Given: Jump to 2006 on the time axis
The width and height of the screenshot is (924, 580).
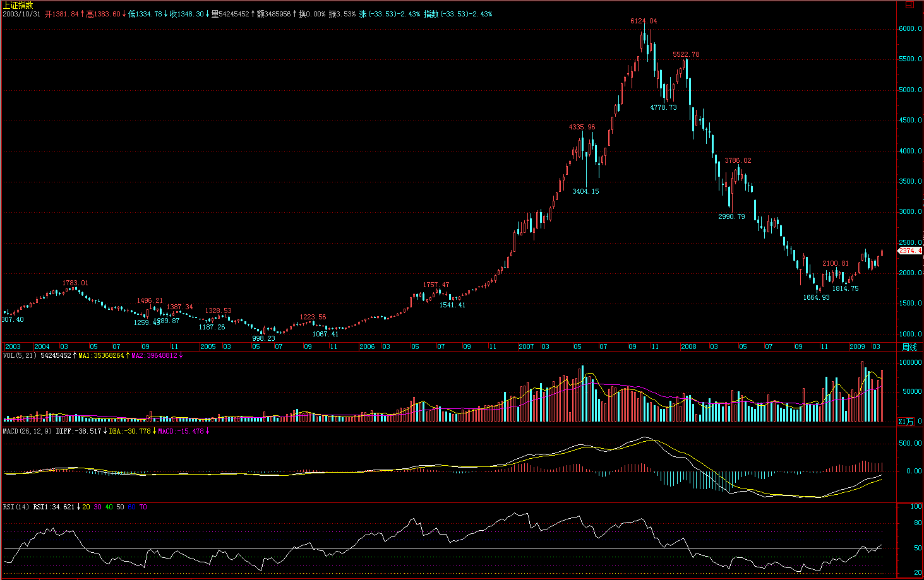Looking at the screenshot, I should 367,347.
